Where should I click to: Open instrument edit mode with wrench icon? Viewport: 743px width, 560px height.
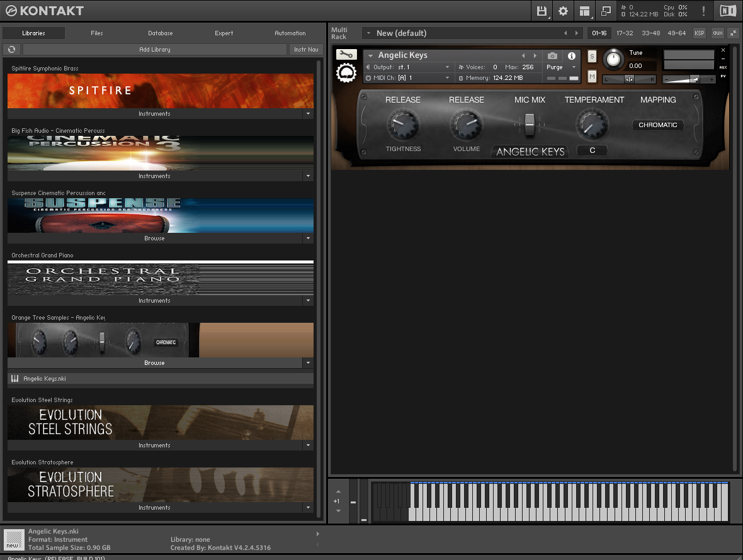pos(346,55)
